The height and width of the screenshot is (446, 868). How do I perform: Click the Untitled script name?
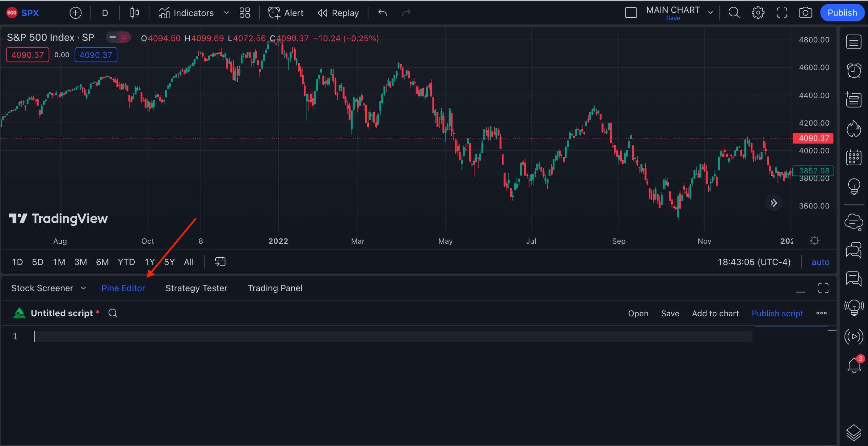pyautogui.click(x=62, y=313)
